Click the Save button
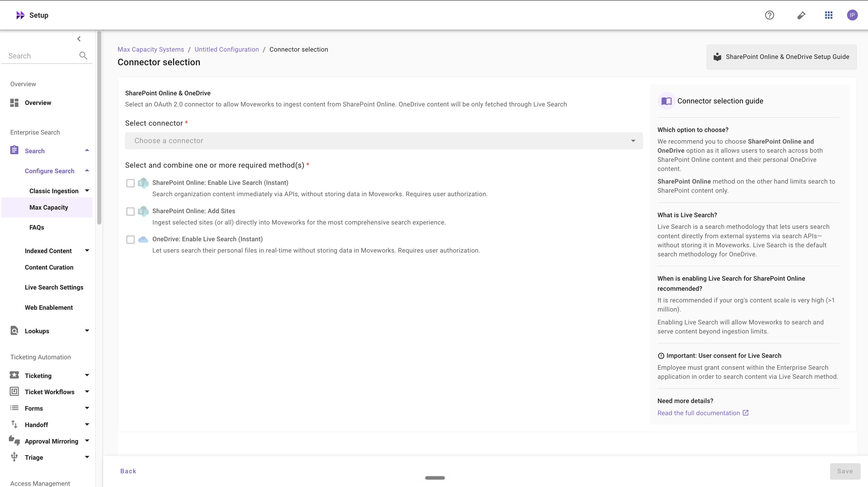The width and height of the screenshot is (868, 487). pos(845,471)
